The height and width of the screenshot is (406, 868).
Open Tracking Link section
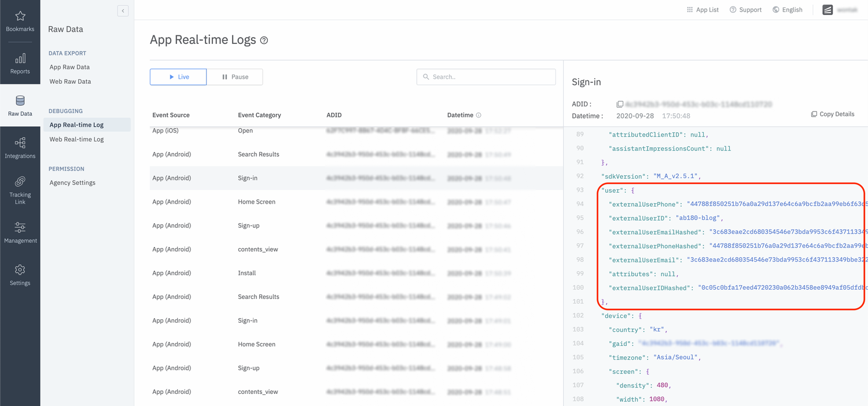(x=20, y=190)
